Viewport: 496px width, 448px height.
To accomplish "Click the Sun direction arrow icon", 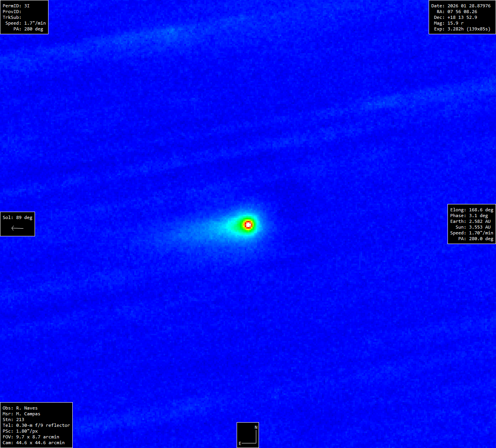I will pos(17,228).
